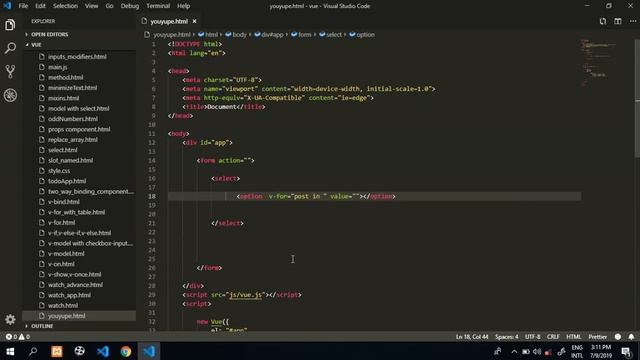Open oddNumbers.html in explorer
This screenshot has width=640, height=360.
[x=73, y=119]
